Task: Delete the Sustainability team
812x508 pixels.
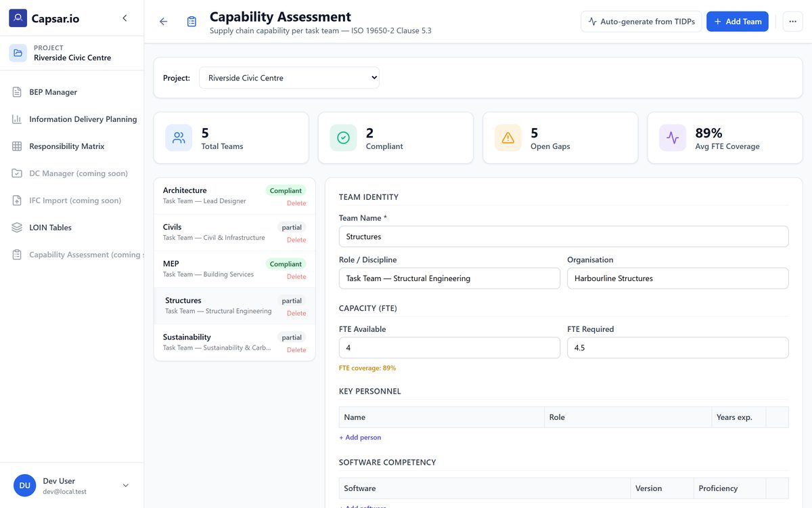Action: tap(296, 350)
